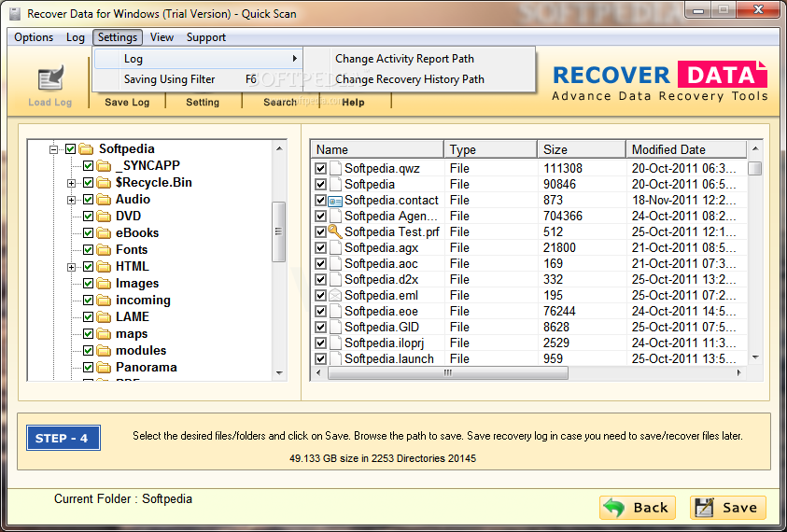Click the Softpedia root folder icon
Image resolution: width=787 pixels, height=532 pixels.
click(86, 149)
